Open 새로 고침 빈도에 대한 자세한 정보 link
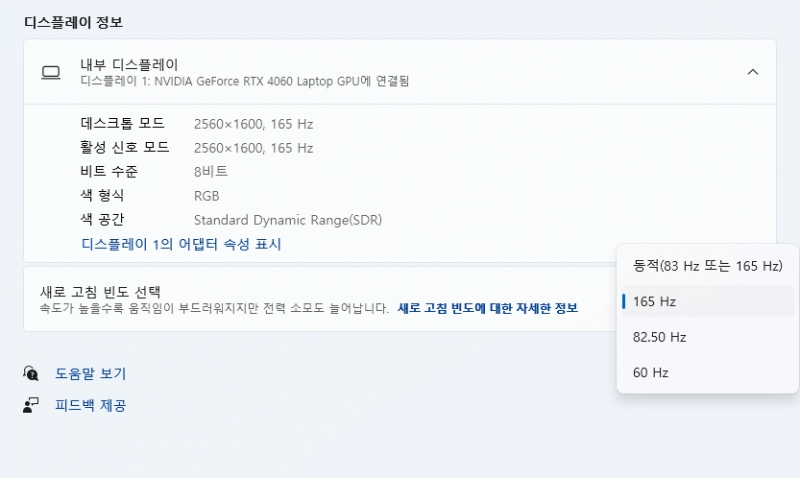Viewport: 800px width, 478px height. [487, 308]
